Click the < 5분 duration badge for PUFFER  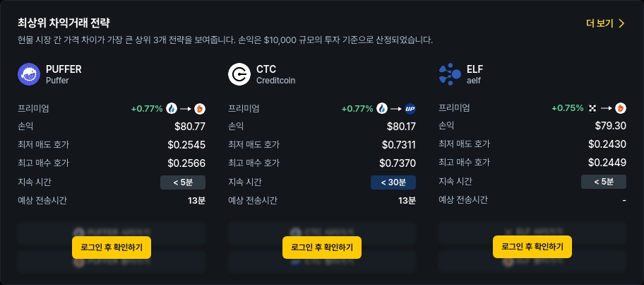tap(183, 182)
